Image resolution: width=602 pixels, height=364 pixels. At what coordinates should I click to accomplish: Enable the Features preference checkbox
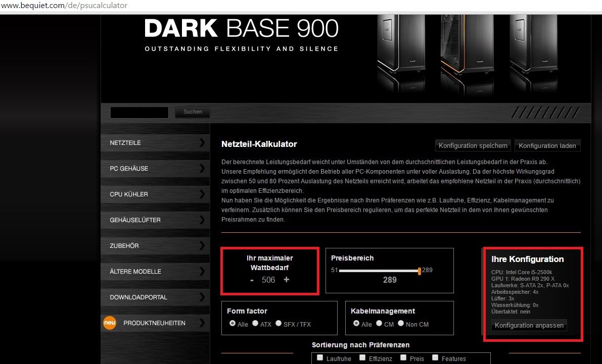[x=435, y=357]
